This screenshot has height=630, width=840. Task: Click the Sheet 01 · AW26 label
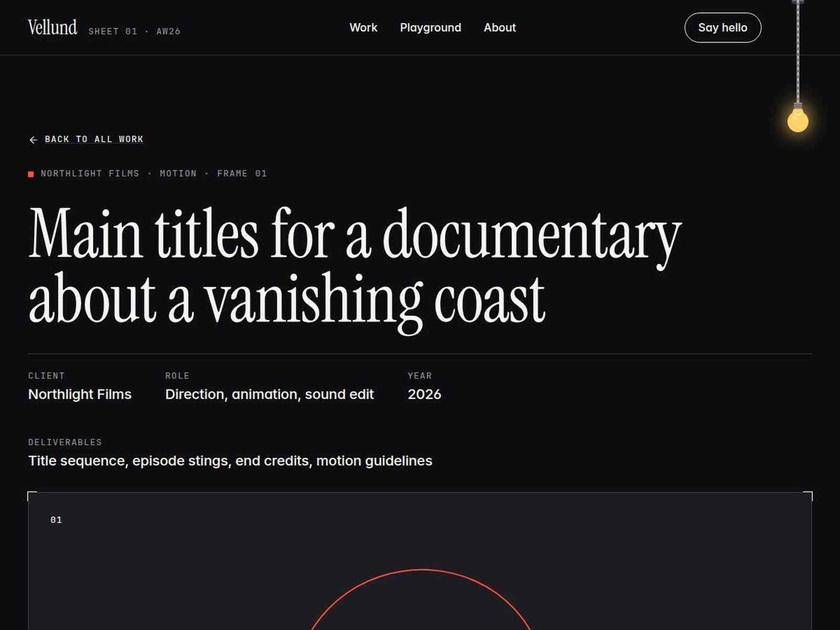tap(134, 31)
